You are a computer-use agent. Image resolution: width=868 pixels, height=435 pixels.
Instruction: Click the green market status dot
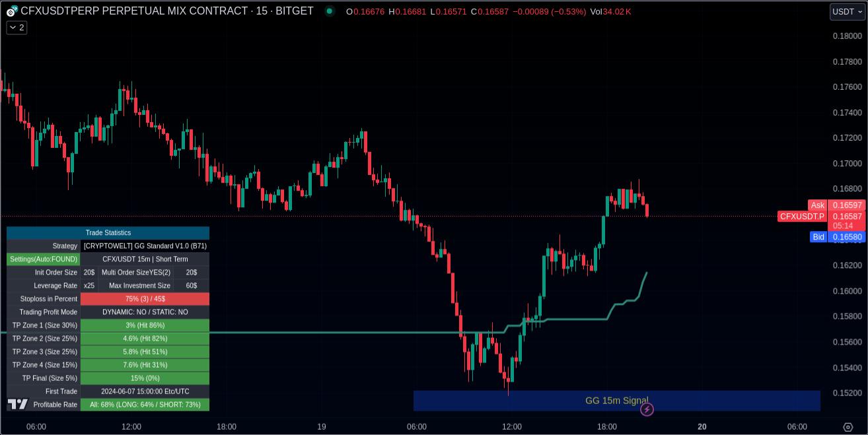point(329,11)
